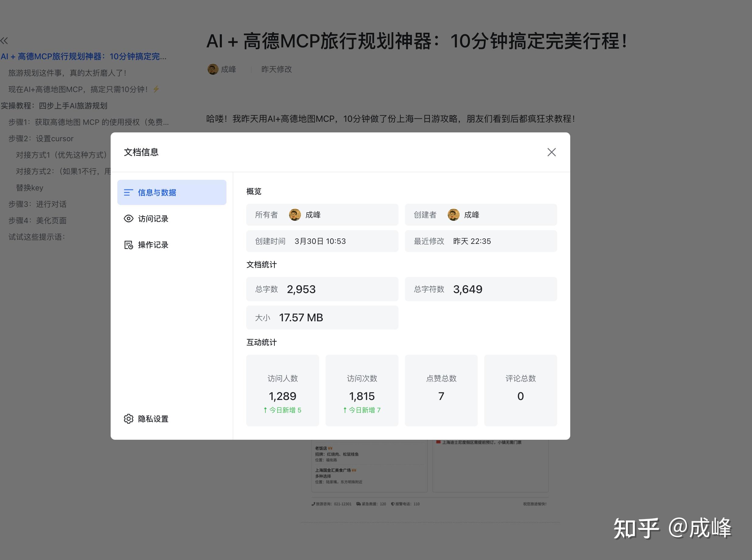Open 隐私设置 at bottom of dialog
Screen dimensions: 752x560
(153, 419)
